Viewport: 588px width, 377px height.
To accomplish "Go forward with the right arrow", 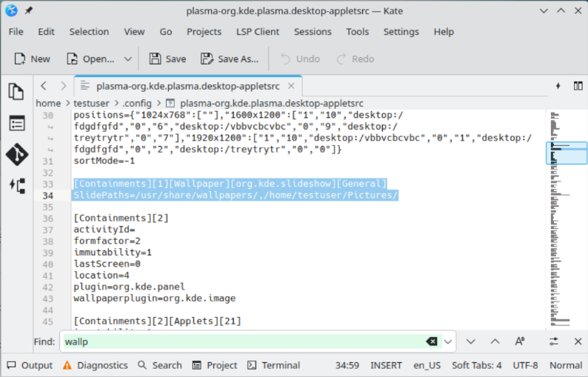I will pyautogui.click(x=64, y=86).
